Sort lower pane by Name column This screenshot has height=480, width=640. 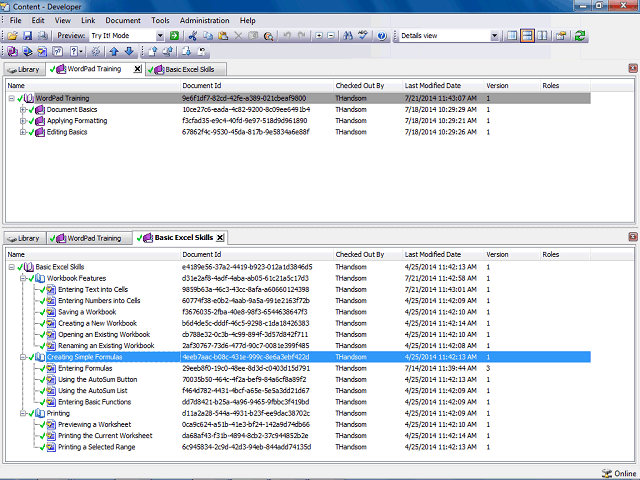(x=93, y=255)
